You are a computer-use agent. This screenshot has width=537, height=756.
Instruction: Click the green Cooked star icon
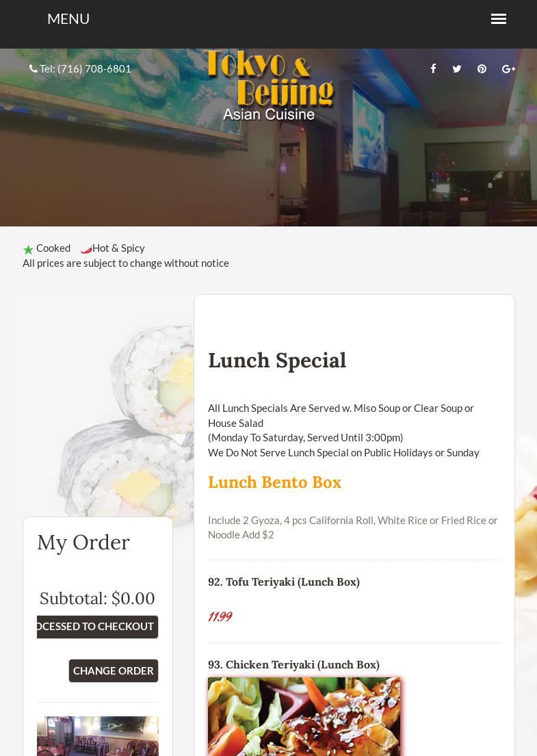tap(29, 249)
